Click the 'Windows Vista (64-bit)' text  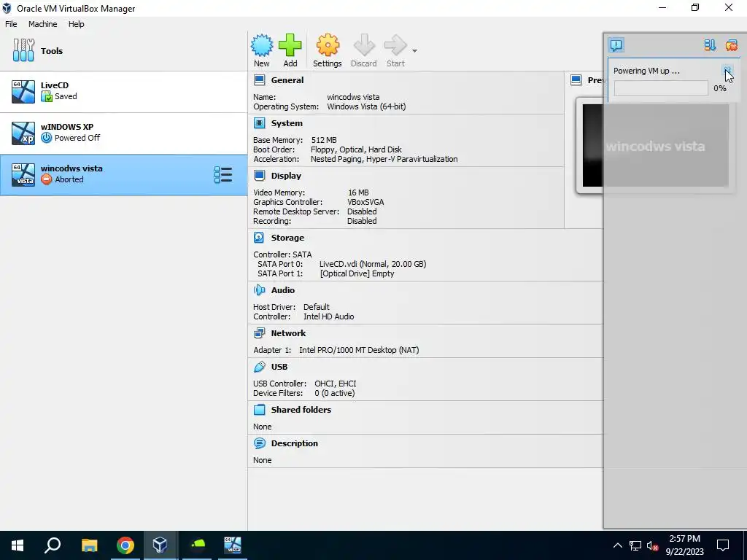pos(366,106)
